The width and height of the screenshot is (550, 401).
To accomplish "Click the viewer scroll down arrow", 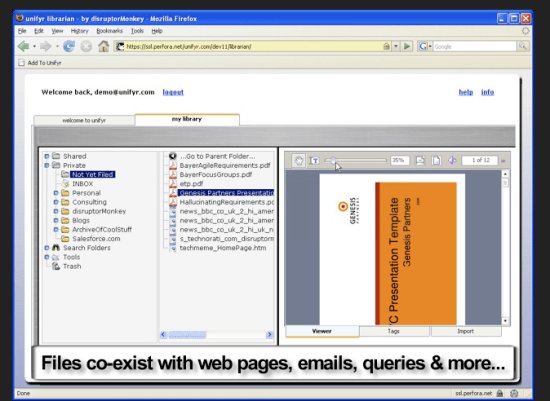I will [505, 321].
